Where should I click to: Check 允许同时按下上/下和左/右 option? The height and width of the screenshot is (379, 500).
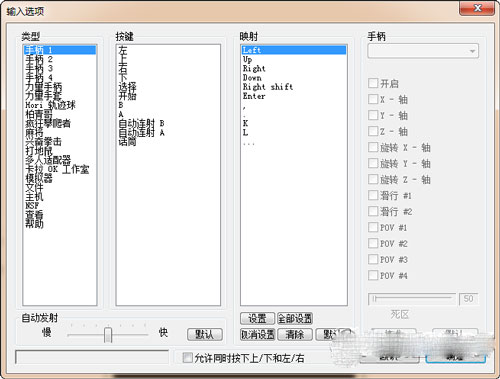[x=188, y=358]
